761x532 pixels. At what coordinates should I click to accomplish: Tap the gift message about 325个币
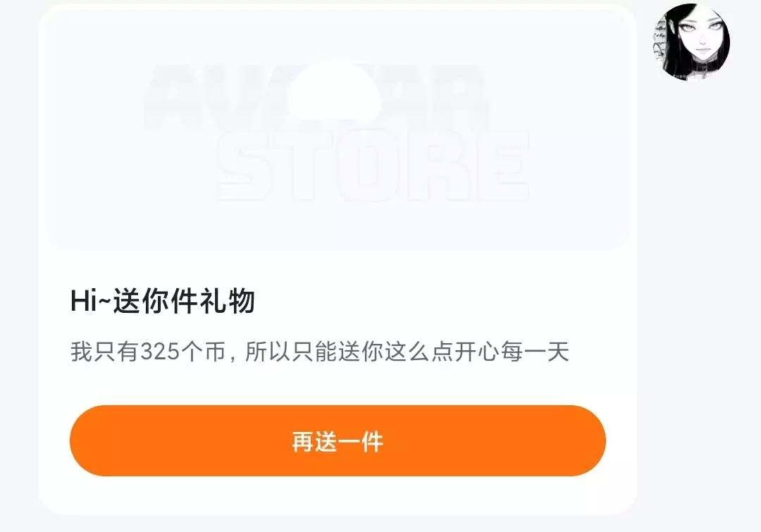click(x=320, y=352)
